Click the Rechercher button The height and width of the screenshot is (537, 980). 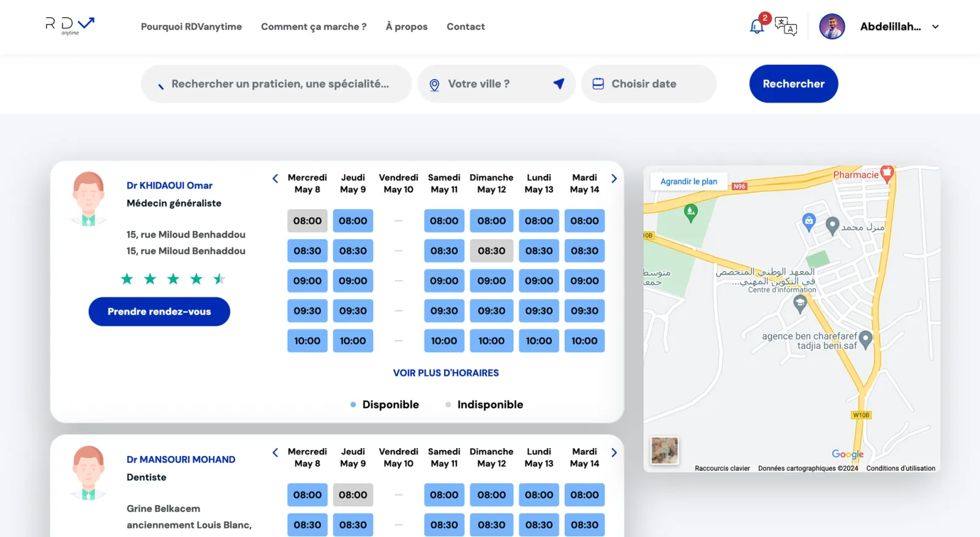coord(794,84)
